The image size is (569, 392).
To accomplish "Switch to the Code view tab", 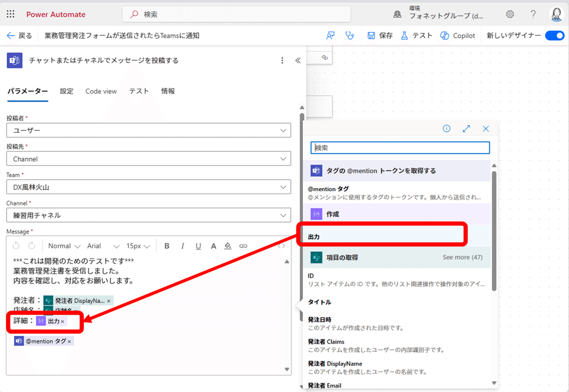I will click(x=101, y=91).
